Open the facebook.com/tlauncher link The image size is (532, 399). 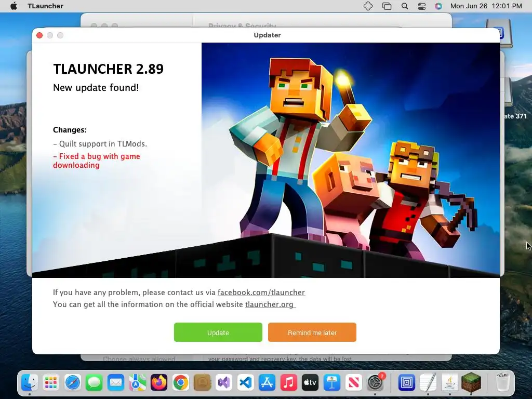[261, 292]
